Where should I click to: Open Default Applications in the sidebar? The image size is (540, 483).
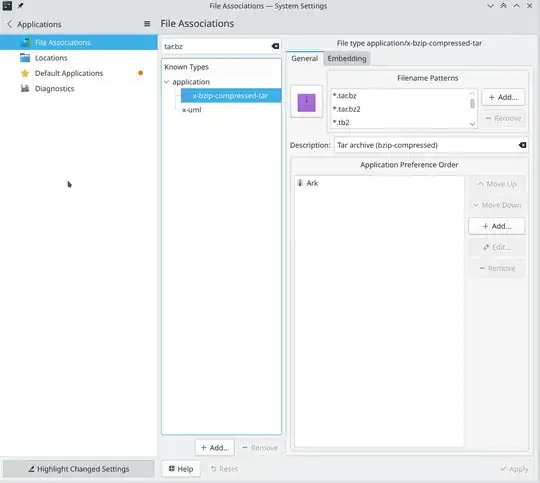tap(79, 73)
